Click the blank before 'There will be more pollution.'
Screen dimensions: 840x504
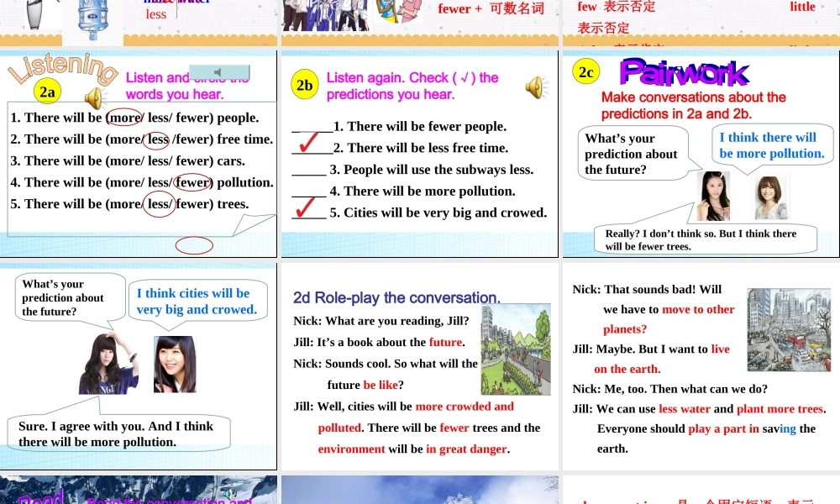click(309, 193)
